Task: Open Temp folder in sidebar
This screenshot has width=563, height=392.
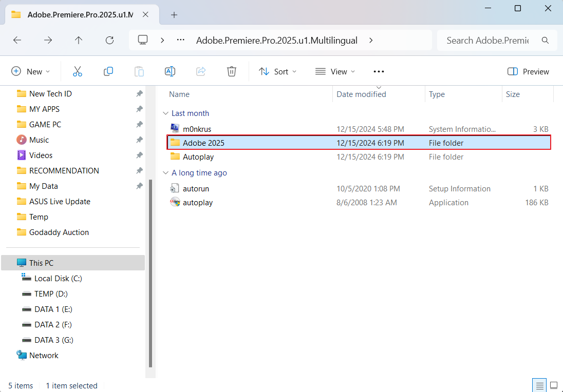Action: click(39, 217)
